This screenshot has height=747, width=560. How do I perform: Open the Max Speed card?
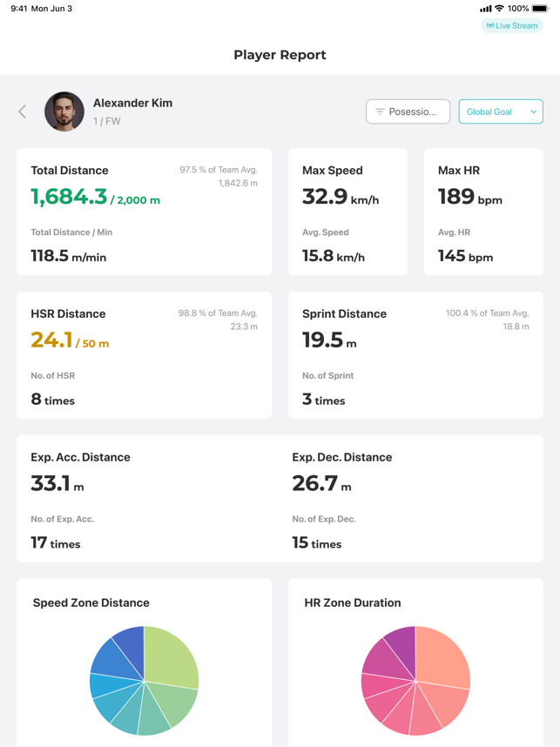click(347, 212)
